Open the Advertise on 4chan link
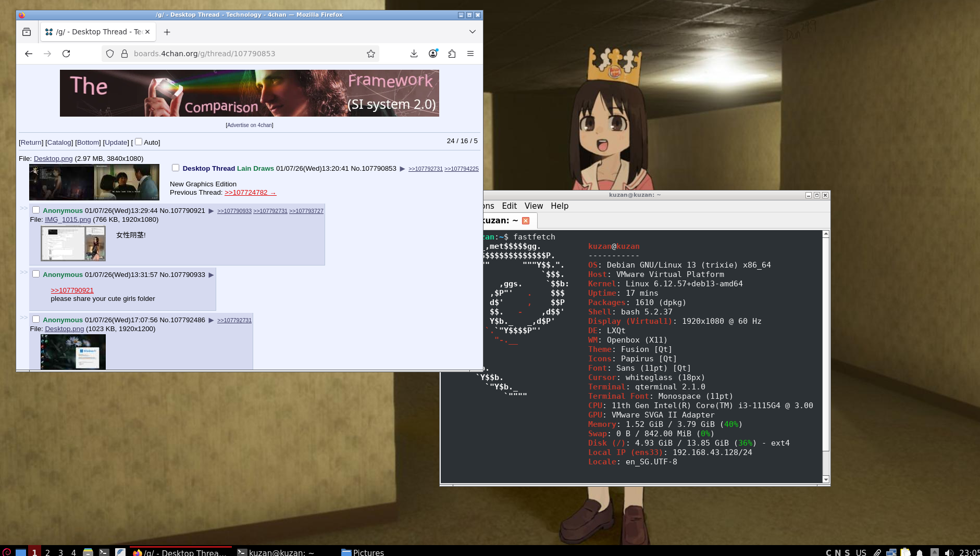 point(250,125)
